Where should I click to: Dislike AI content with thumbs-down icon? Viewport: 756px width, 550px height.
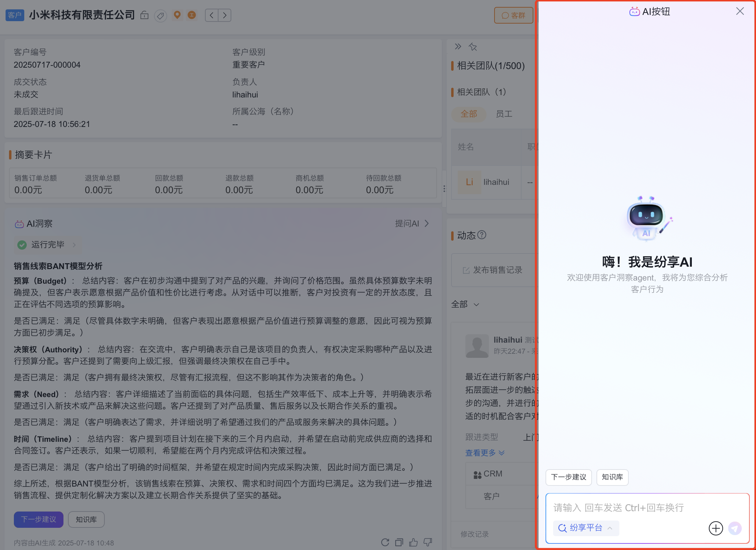(428, 542)
